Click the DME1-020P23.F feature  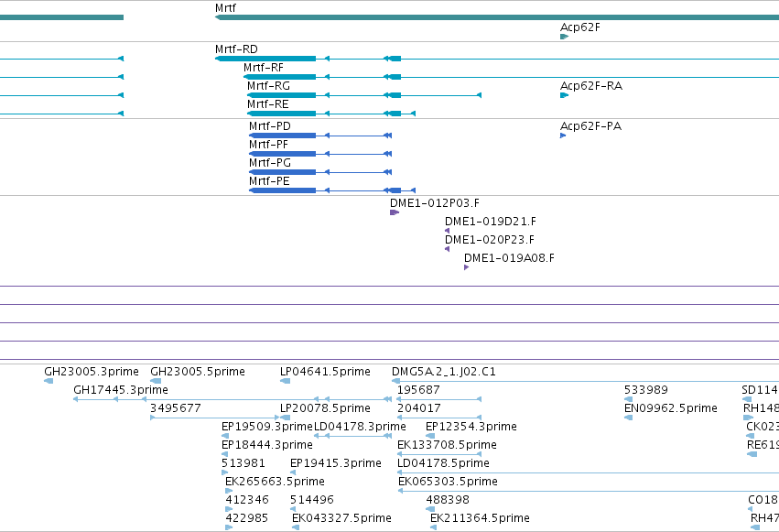pyautogui.click(x=447, y=249)
